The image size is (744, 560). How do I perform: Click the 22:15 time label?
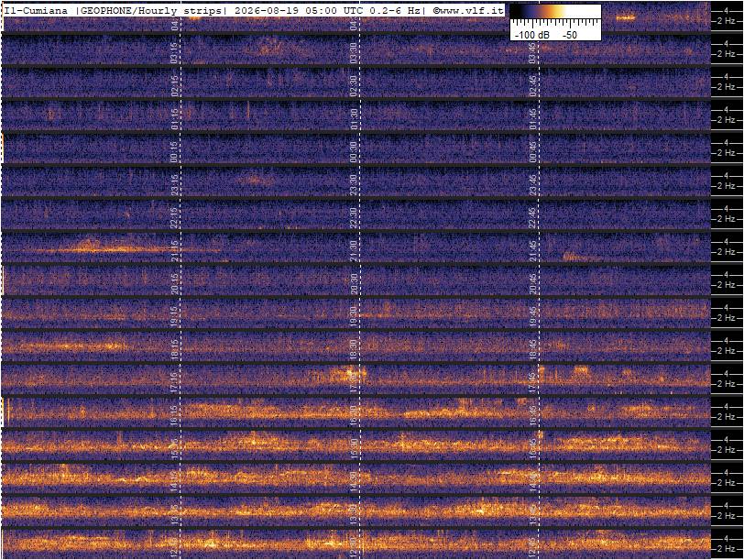click(x=174, y=218)
